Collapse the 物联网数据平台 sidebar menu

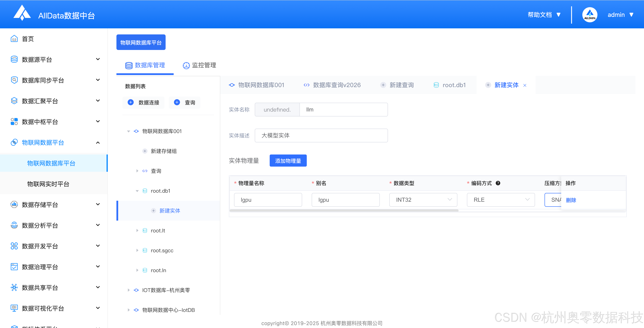[98, 143]
